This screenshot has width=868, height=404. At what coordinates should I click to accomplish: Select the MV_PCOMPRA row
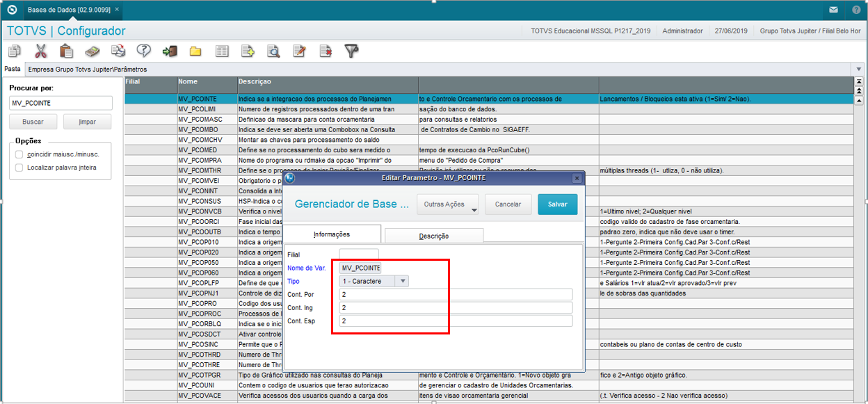point(489,160)
